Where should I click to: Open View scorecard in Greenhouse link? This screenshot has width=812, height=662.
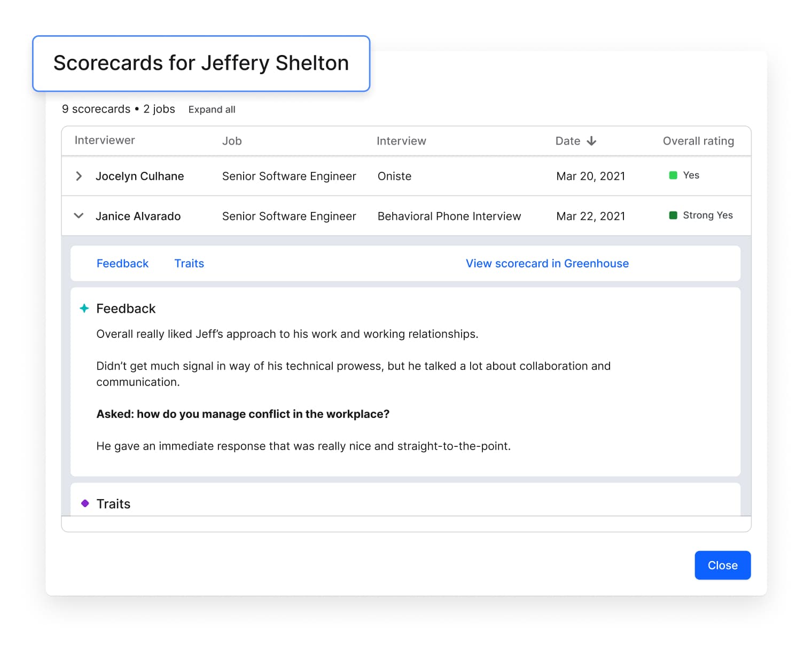[547, 263]
